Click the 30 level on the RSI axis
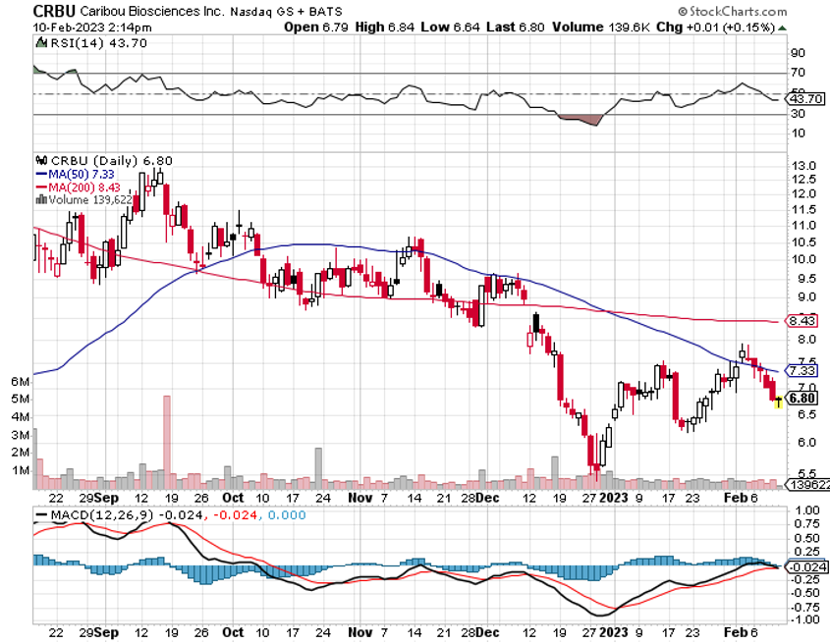 point(799,114)
